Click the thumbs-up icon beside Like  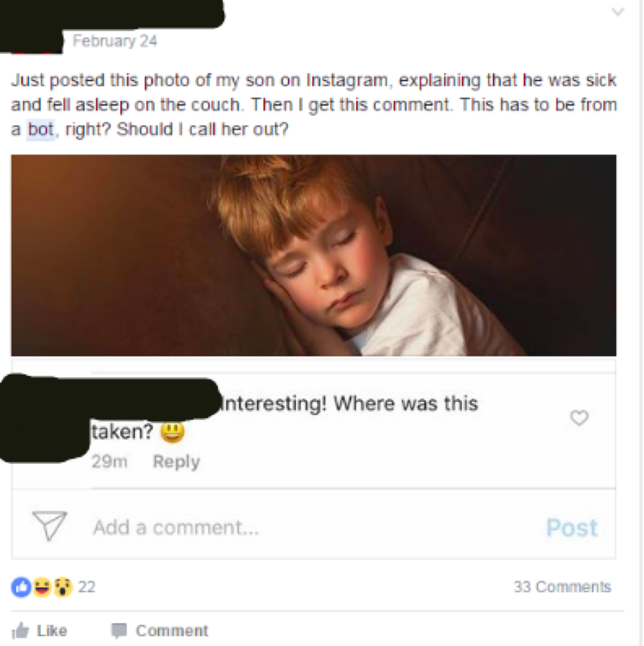pos(21,630)
